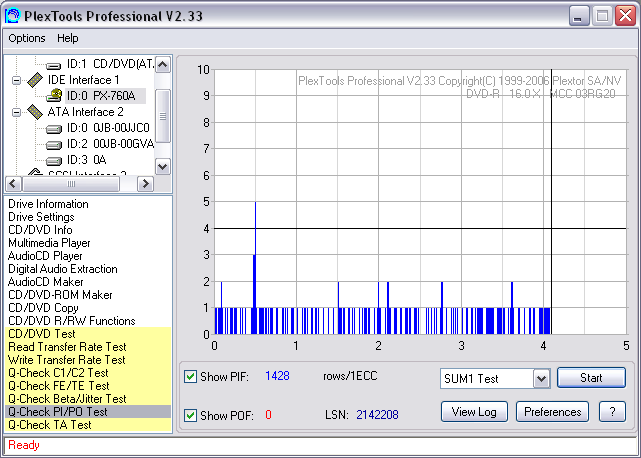Image resolution: width=641 pixels, height=458 pixels.
Task: Click the device tree scroll left arrow
Action: tap(13, 184)
